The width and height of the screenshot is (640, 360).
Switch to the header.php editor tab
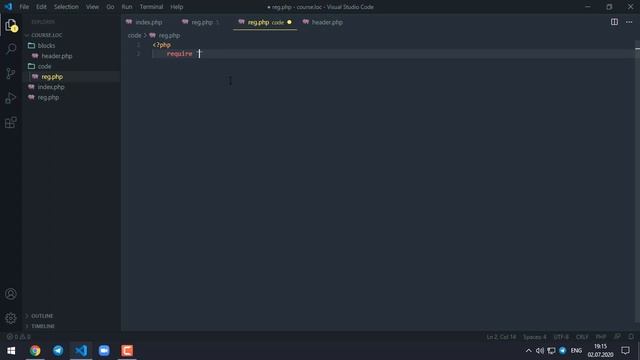coord(327,22)
